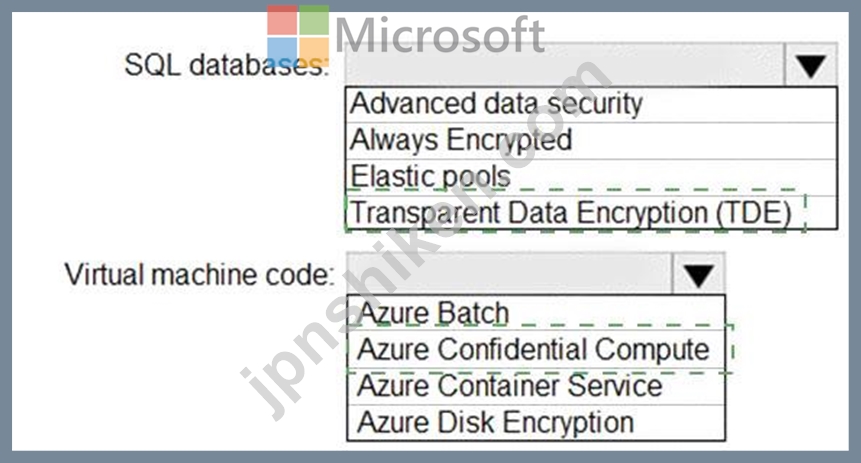Select Azure Batch option
Image resolution: width=861 pixels, height=463 pixels.
[x=536, y=313]
